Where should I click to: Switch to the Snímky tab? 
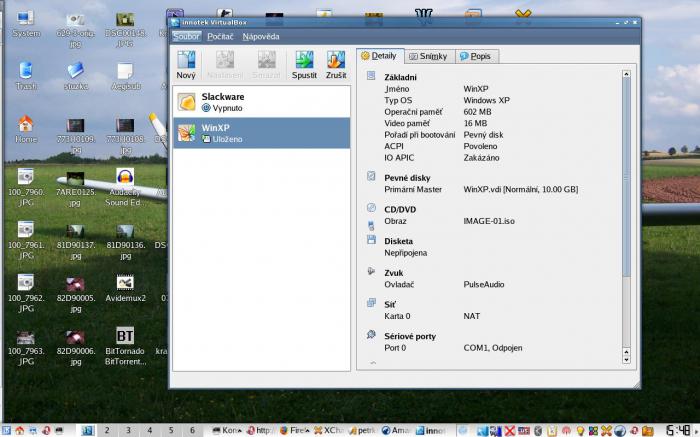point(429,56)
